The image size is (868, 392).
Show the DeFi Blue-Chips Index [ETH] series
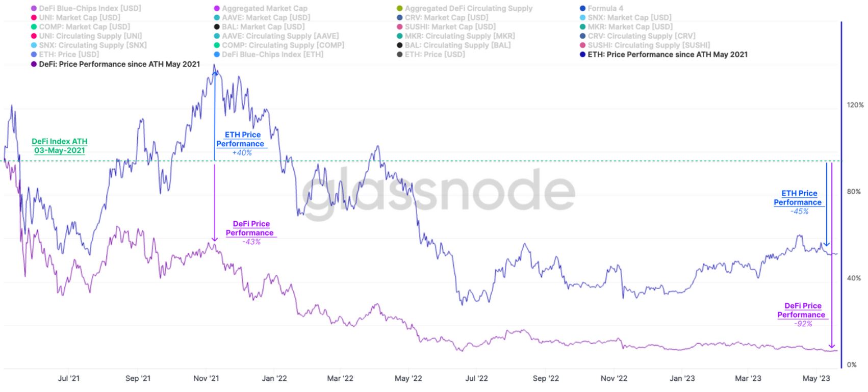pos(272,55)
